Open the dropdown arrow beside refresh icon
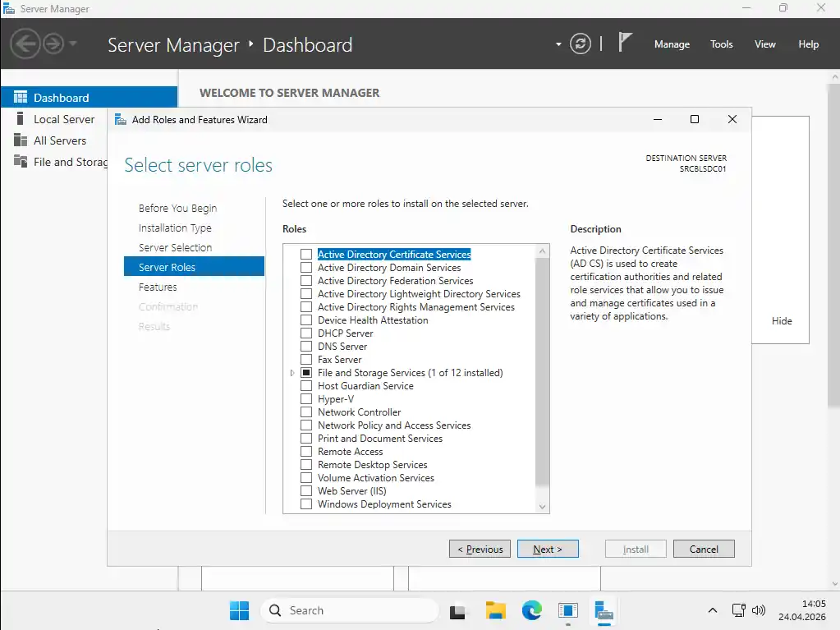Image resolution: width=840 pixels, height=630 pixels. pyautogui.click(x=558, y=44)
